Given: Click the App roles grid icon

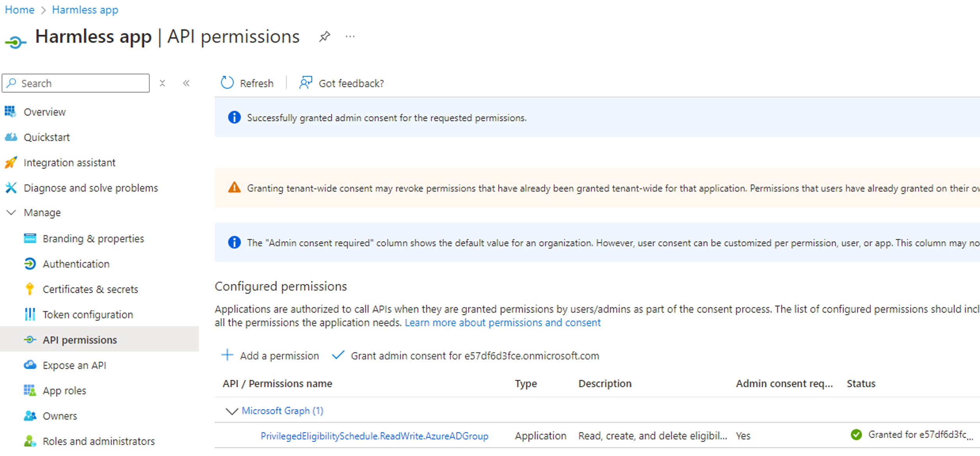Looking at the screenshot, I should [30, 390].
